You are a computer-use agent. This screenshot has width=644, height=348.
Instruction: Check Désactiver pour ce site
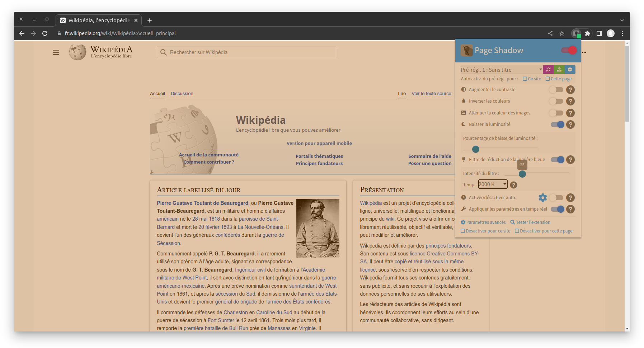point(463,231)
